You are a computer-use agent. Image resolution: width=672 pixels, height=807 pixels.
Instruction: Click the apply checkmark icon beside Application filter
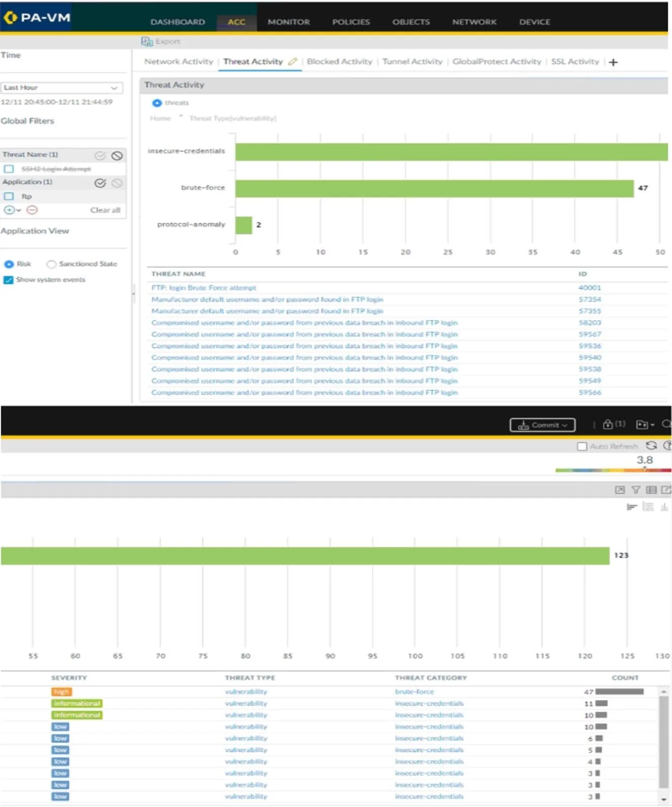click(100, 183)
